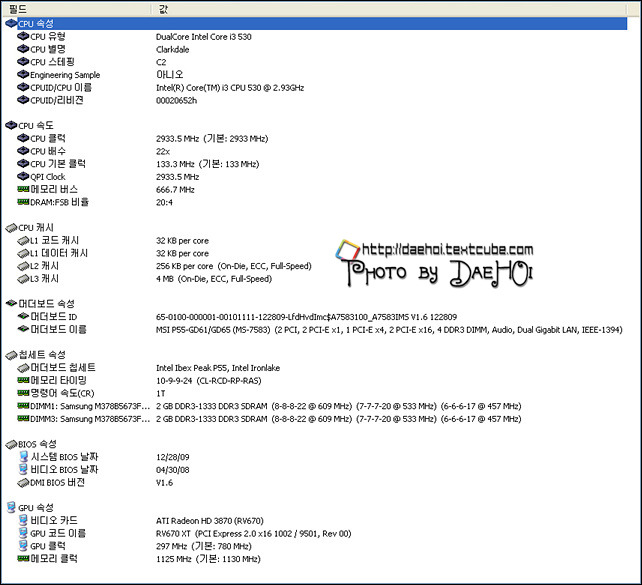The height and width of the screenshot is (585, 642).
Task: Click the CPU 유형 row icon
Action: coord(23,36)
